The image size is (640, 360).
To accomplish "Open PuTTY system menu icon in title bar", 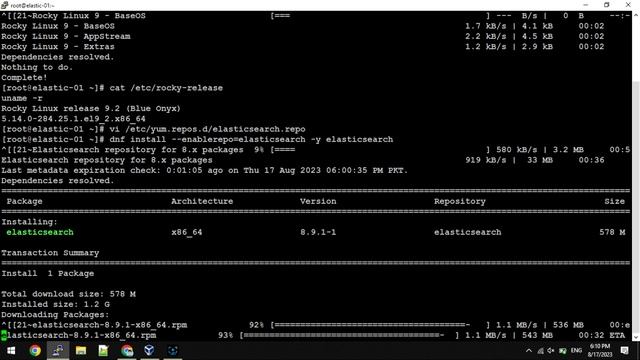I will 4,5.
